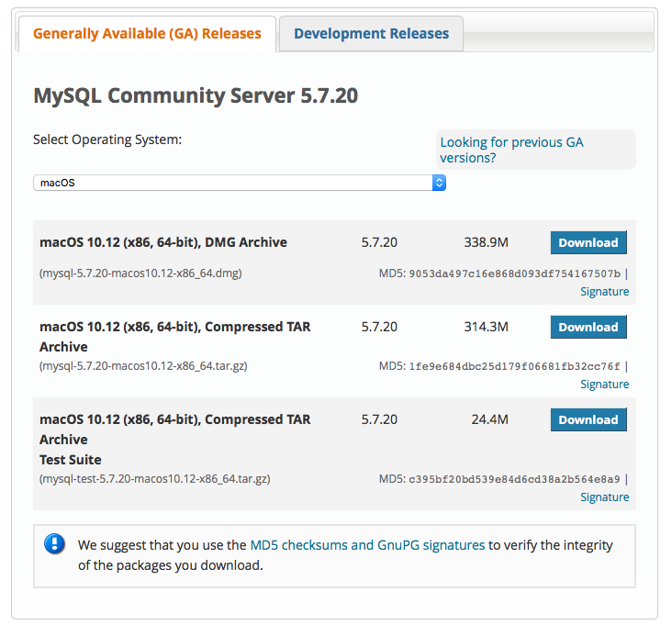This screenshot has width=672, height=636.
Task: Open MD5 checksums and GnuPG signatures link
Action: point(367,545)
